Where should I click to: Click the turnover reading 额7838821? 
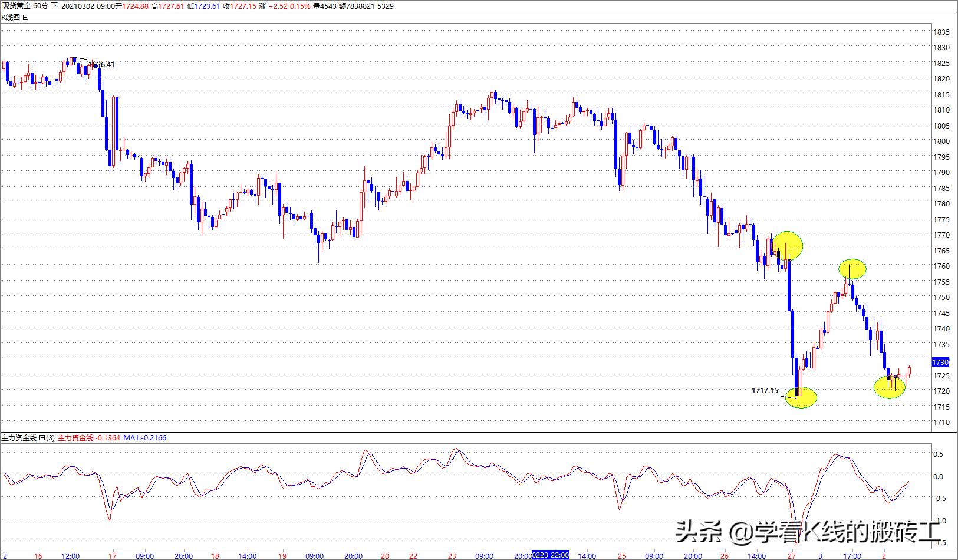pos(355,6)
